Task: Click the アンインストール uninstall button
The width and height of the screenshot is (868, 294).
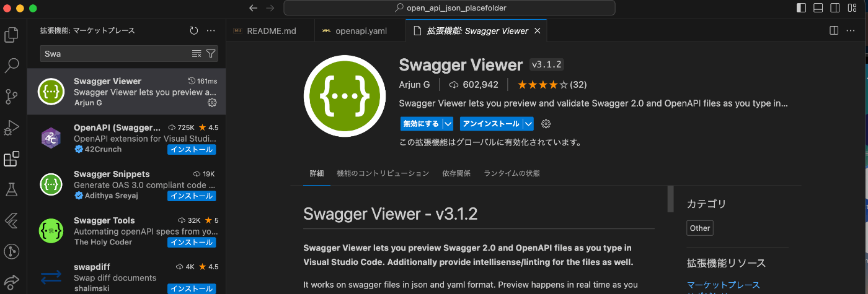Action: pyautogui.click(x=491, y=124)
